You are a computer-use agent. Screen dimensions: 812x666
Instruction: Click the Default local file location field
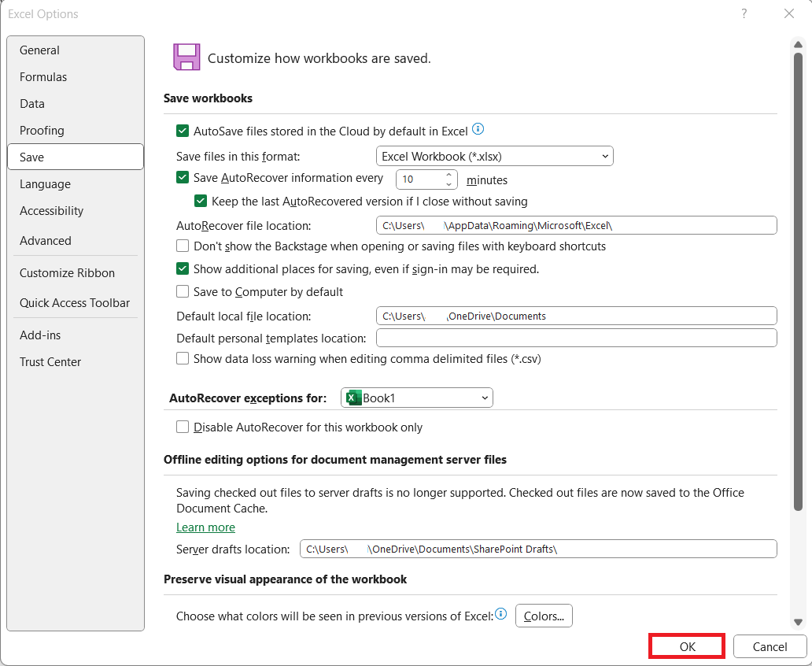tap(577, 316)
